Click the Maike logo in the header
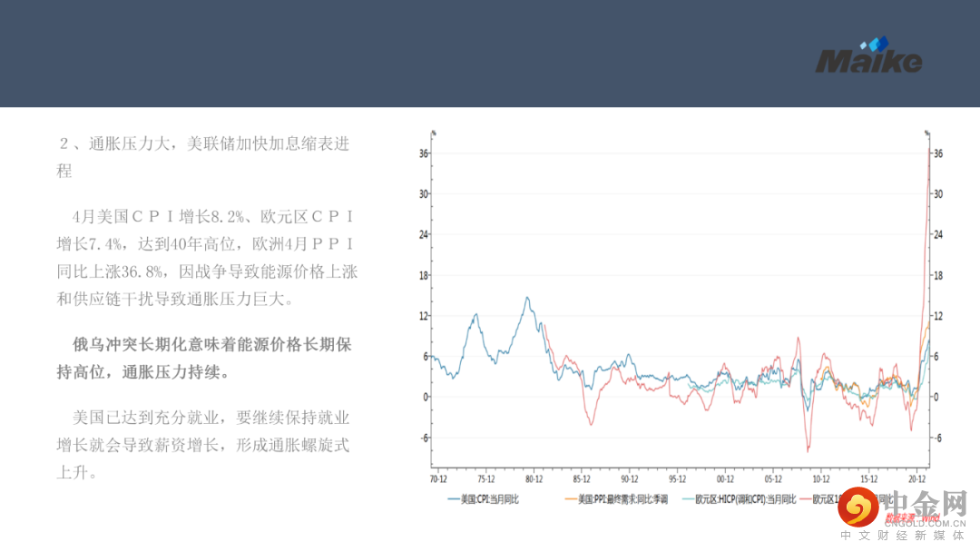The width and height of the screenshot is (980, 552). click(868, 55)
